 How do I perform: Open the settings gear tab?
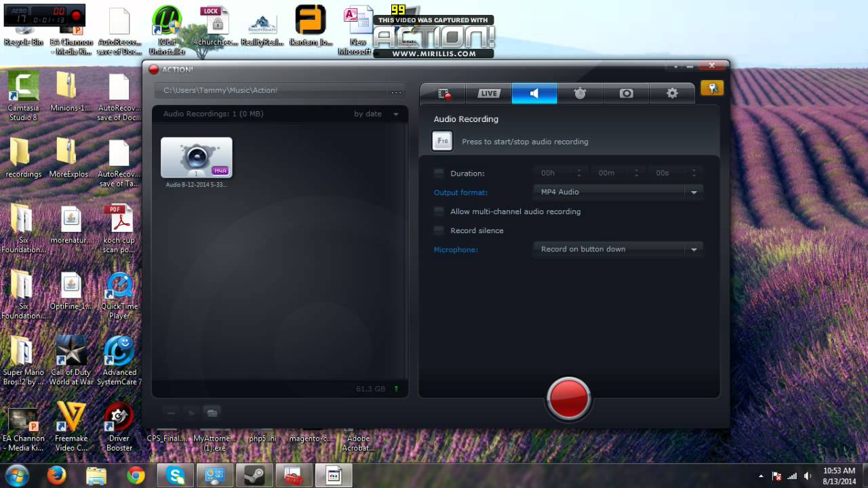point(672,94)
